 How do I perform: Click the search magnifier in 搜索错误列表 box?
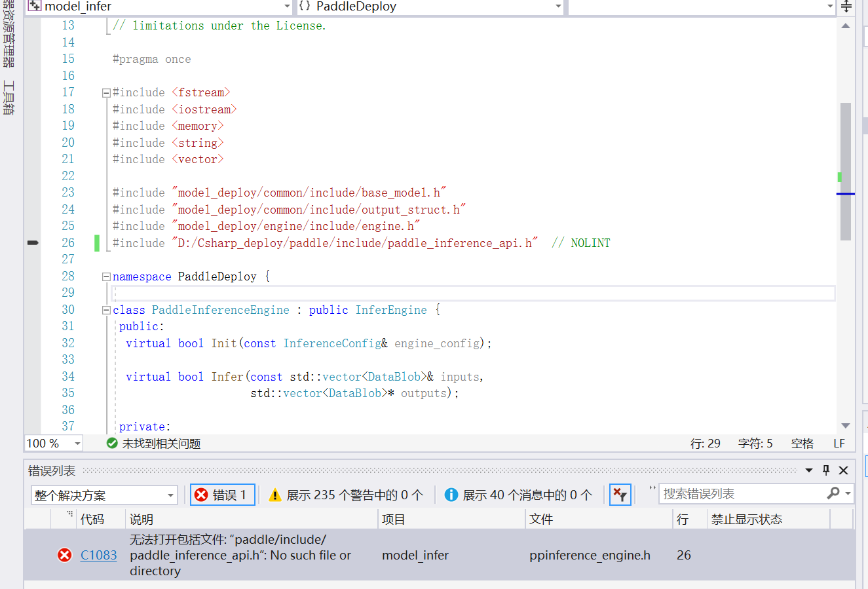pyautogui.click(x=832, y=492)
